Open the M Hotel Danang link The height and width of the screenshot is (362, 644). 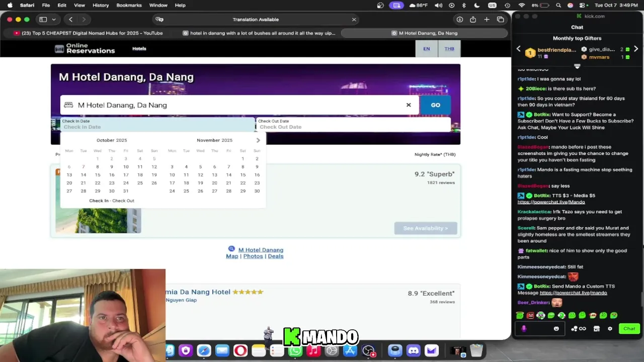(261, 250)
